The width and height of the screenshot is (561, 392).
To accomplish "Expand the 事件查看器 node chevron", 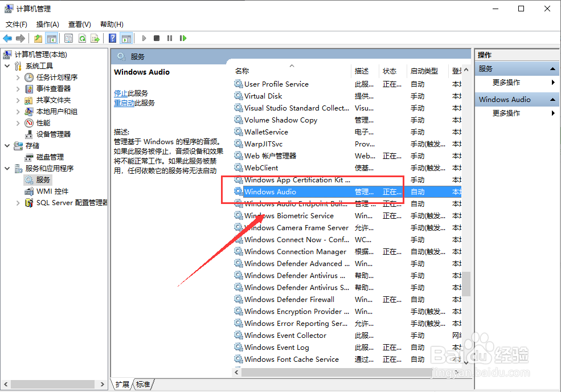I will 18,89.
